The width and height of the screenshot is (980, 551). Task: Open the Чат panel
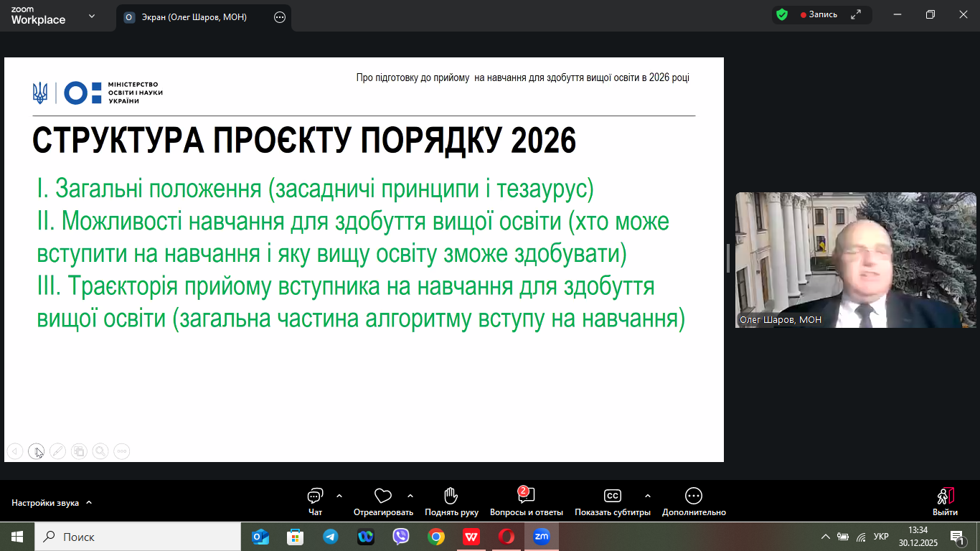coord(315,501)
